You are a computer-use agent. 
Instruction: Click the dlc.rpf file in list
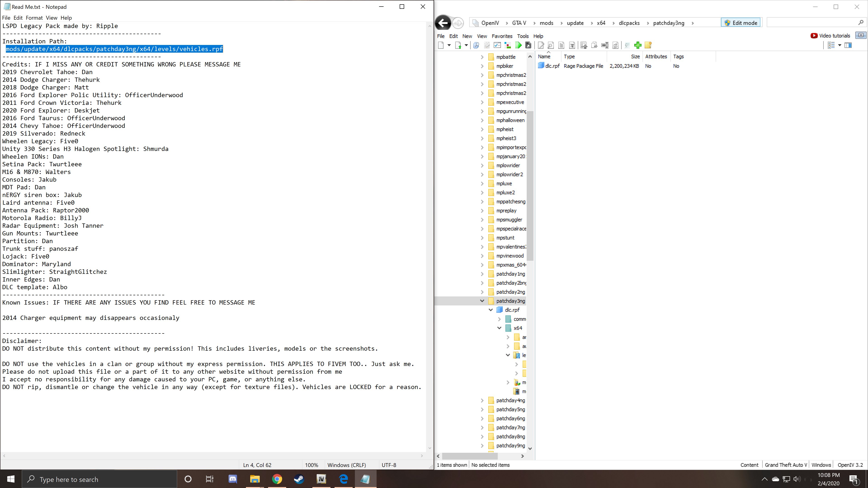point(552,66)
